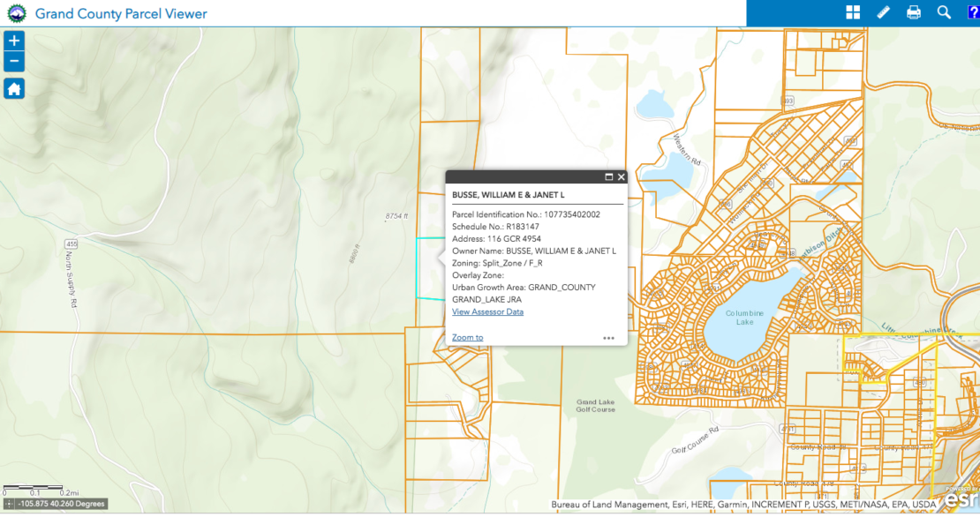The image size is (980, 517).
Task: Return to default extent with the home icon
Action: 13,88
